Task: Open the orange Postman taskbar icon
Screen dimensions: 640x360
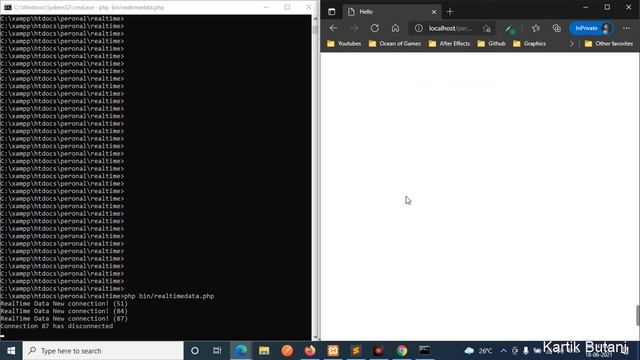Action: (287, 351)
